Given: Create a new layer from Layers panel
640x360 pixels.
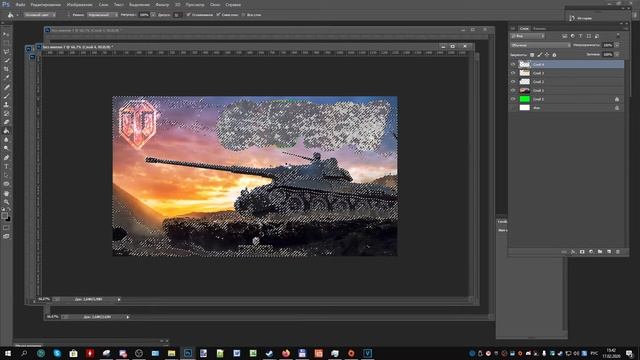Looking at the screenshot, I should pyautogui.click(x=609, y=252).
